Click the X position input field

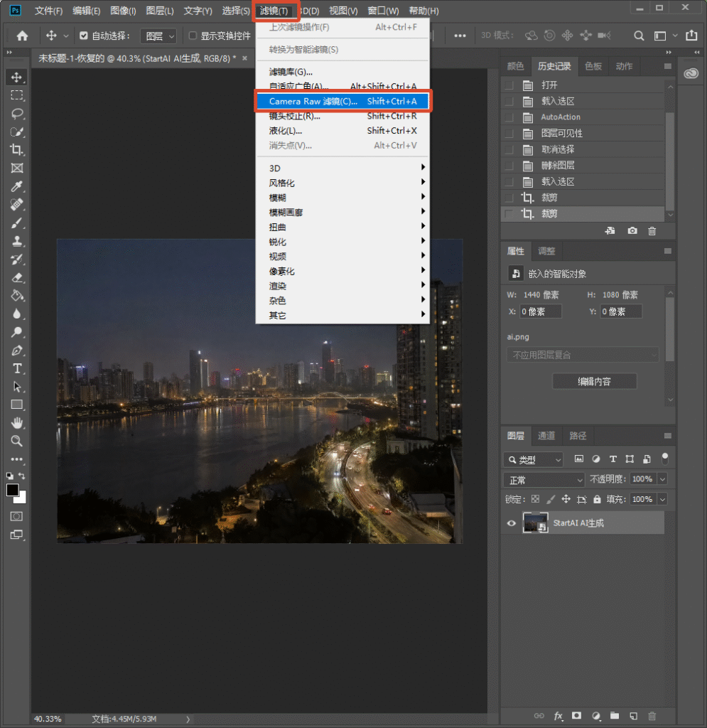(x=540, y=311)
